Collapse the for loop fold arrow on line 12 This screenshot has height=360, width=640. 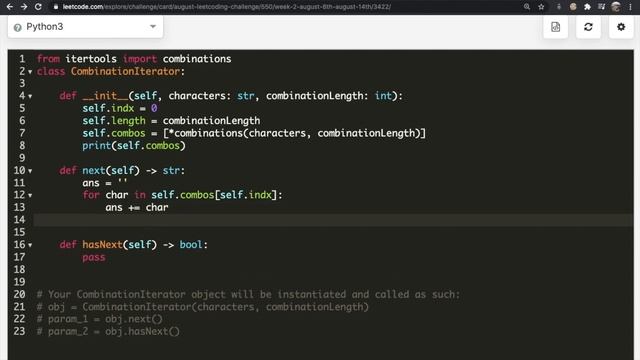pos(30,196)
